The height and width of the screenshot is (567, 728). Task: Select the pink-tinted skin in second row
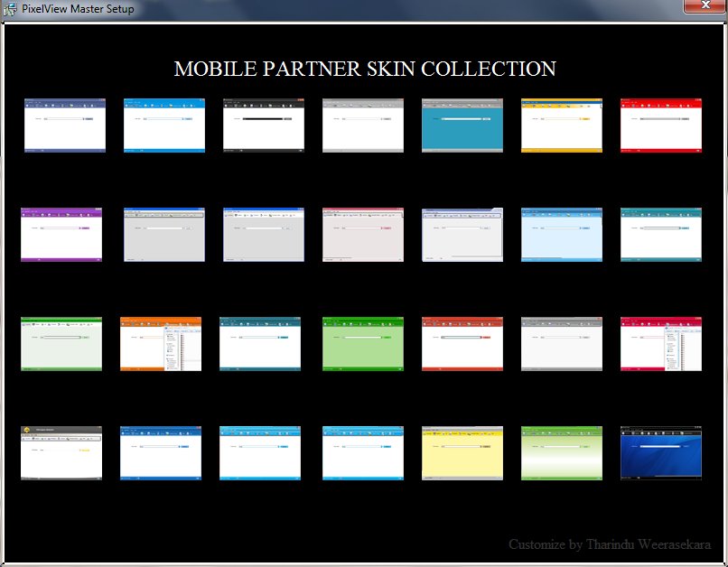pyautogui.click(x=362, y=234)
